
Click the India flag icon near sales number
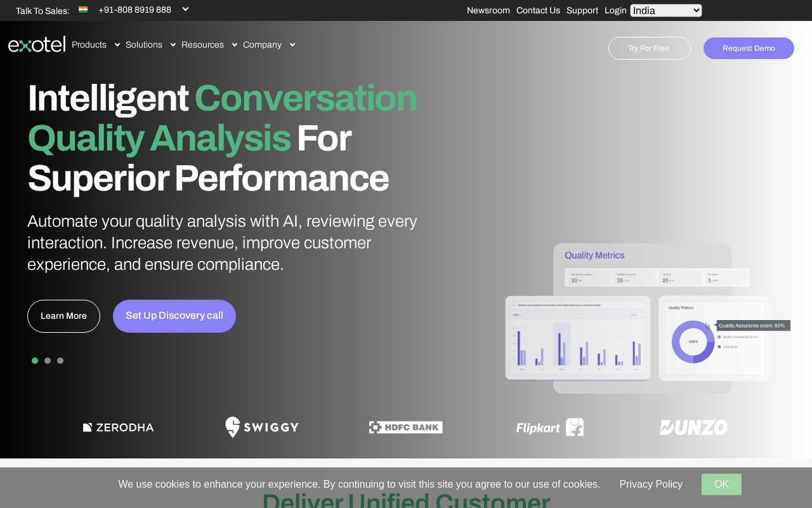pos(83,10)
